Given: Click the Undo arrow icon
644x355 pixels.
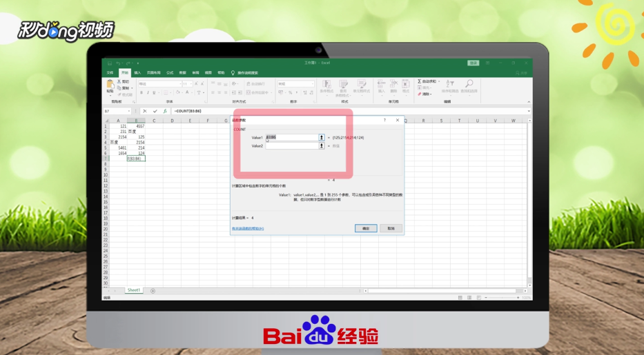Looking at the screenshot, I should click(118, 63).
